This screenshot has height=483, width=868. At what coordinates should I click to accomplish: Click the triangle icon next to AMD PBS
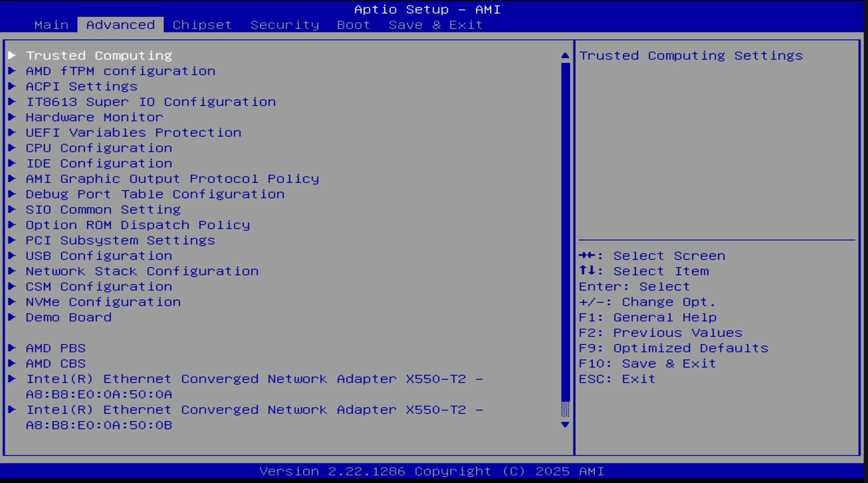[12, 348]
